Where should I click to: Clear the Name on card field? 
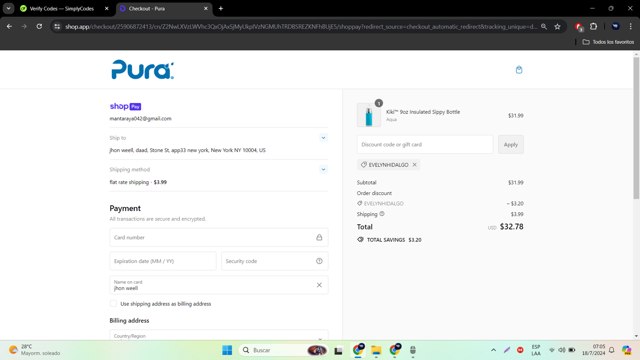[x=319, y=285]
